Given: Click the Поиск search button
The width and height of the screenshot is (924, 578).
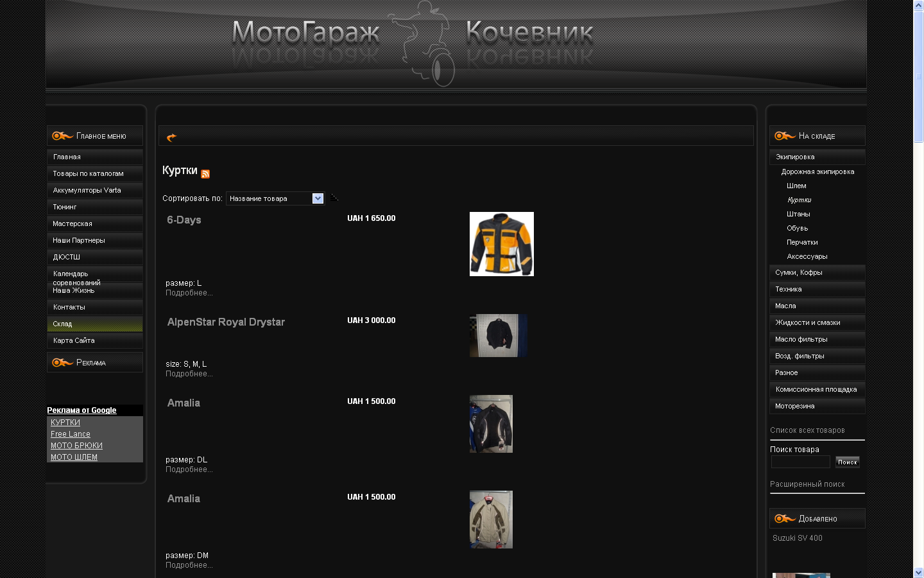Looking at the screenshot, I should pos(848,462).
